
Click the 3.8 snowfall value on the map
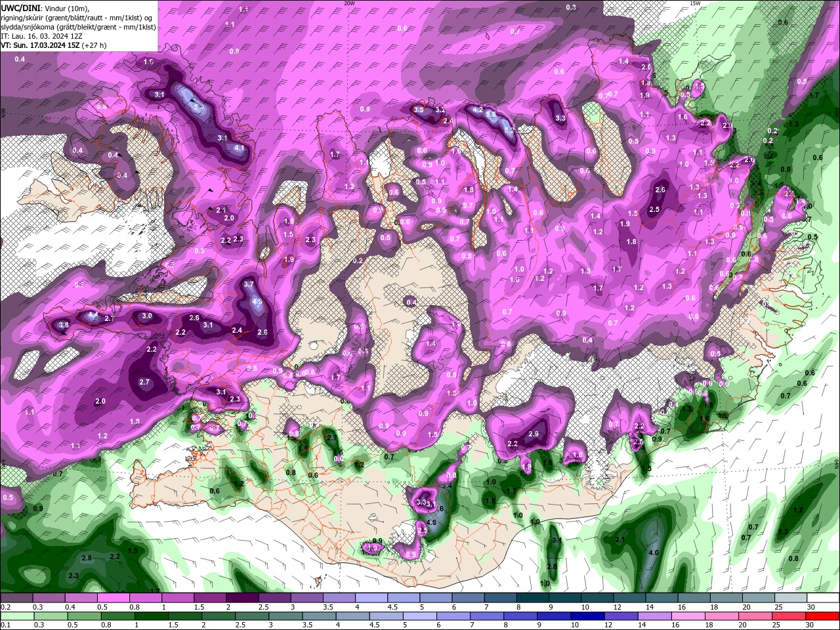pyautogui.click(x=64, y=325)
